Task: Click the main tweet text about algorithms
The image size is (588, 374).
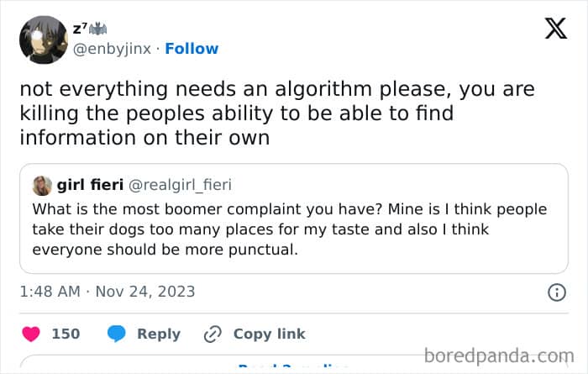Action: 276,113
